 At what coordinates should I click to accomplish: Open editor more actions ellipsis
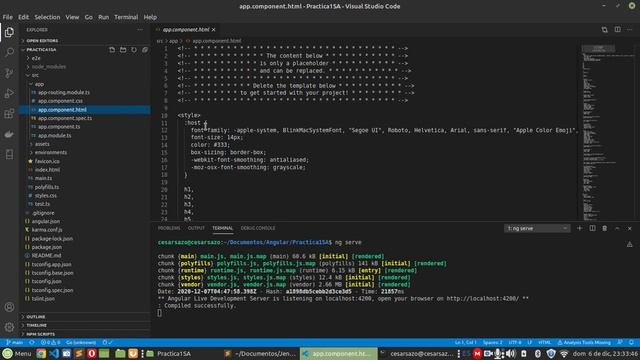coord(630,29)
